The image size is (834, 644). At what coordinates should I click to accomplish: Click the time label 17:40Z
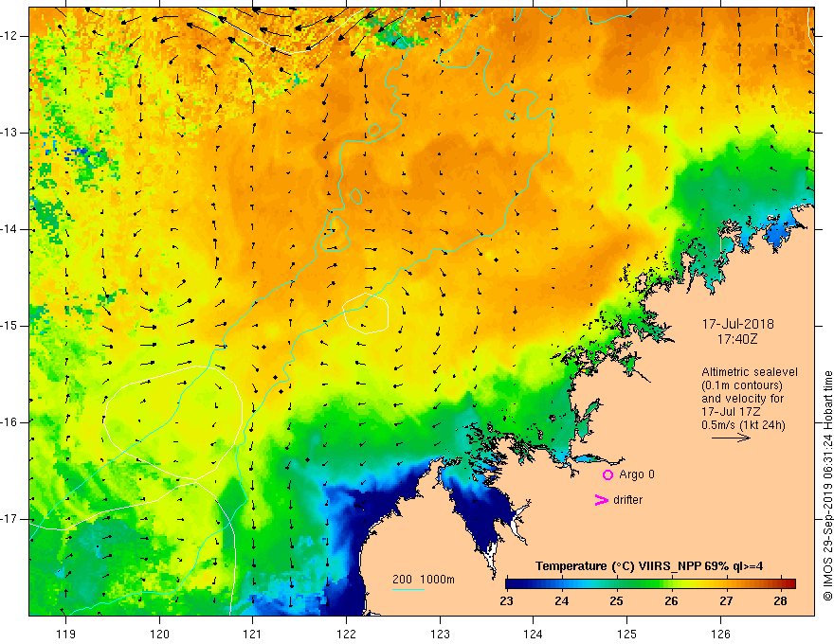click(x=737, y=339)
